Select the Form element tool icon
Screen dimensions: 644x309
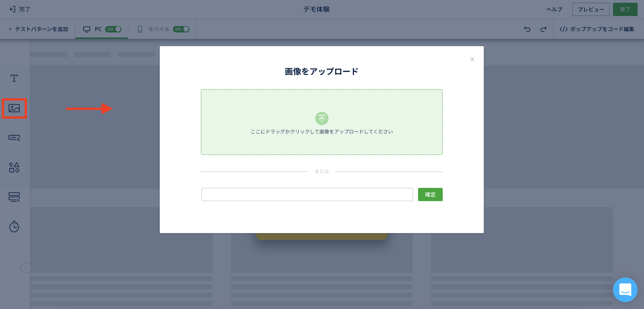[x=14, y=197]
